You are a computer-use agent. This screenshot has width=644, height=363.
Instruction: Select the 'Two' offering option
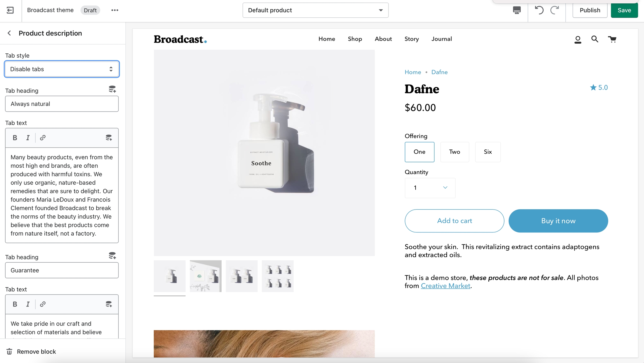pyautogui.click(x=454, y=152)
